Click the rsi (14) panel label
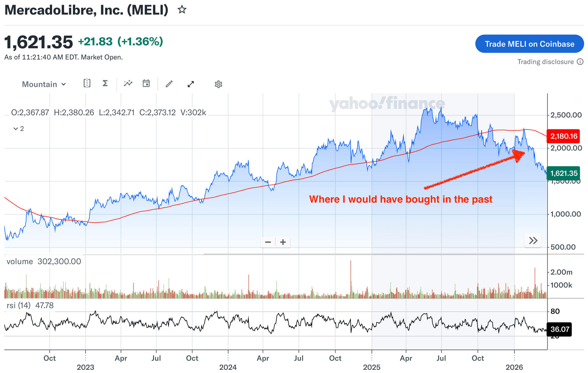This screenshot has width=588, height=373. [x=19, y=305]
